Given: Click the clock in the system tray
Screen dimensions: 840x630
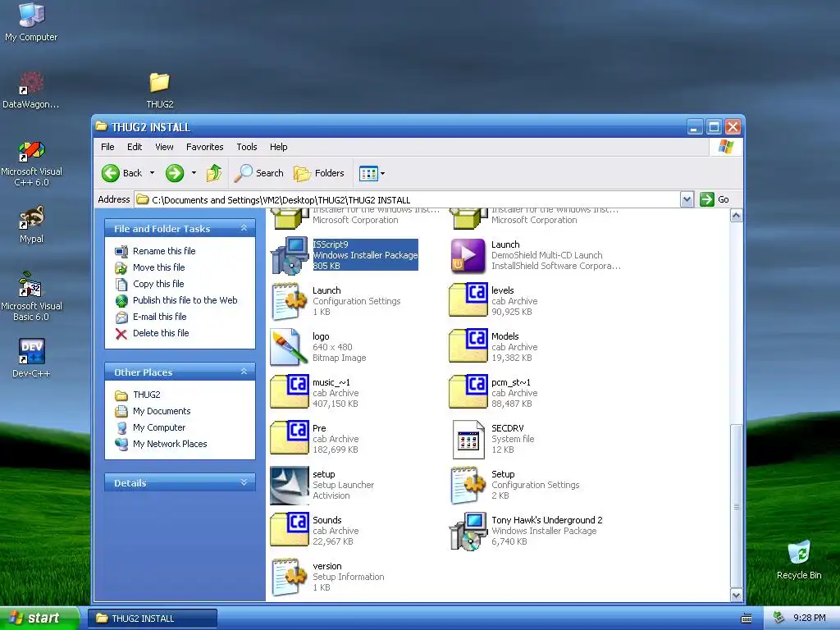Looking at the screenshot, I should click(x=809, y=619).
